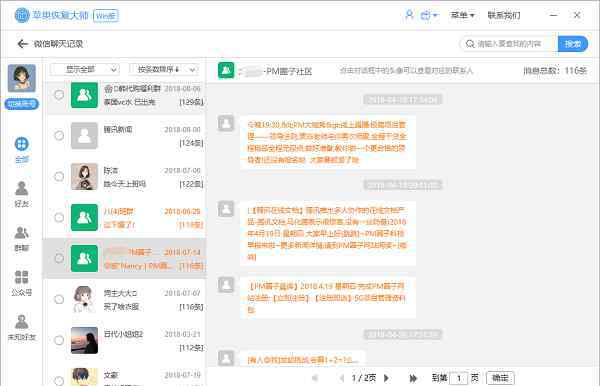Click sender avatar of the 【PM圈子题库】 message

226,285
